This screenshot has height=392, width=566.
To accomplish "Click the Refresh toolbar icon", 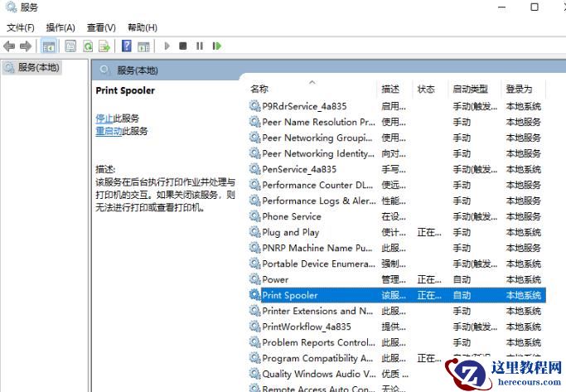I will pos(88,46).
